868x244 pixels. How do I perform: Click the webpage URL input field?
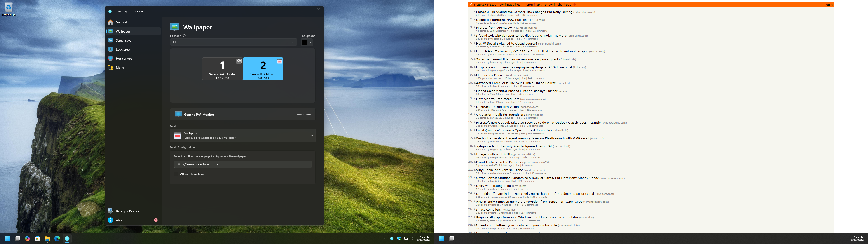[243, 164]
